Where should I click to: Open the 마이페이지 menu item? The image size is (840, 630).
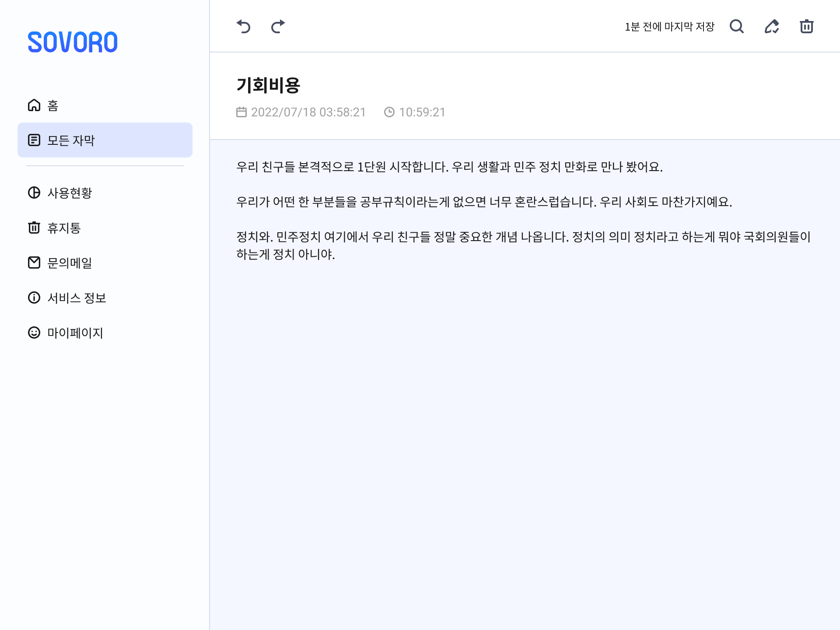(x=75, y=333)
